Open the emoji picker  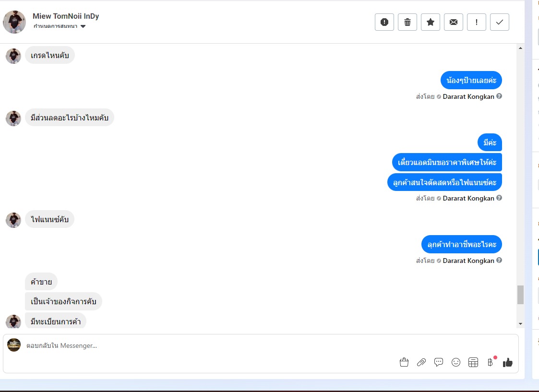[x=456, y=362]
